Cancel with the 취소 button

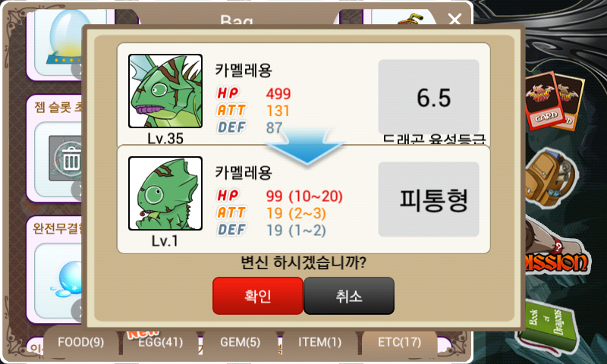(349, 296)
